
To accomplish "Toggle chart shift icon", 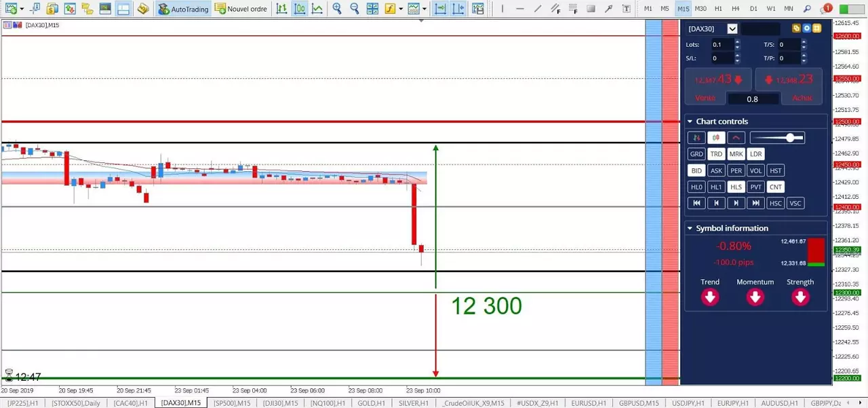I will point(458,9).
